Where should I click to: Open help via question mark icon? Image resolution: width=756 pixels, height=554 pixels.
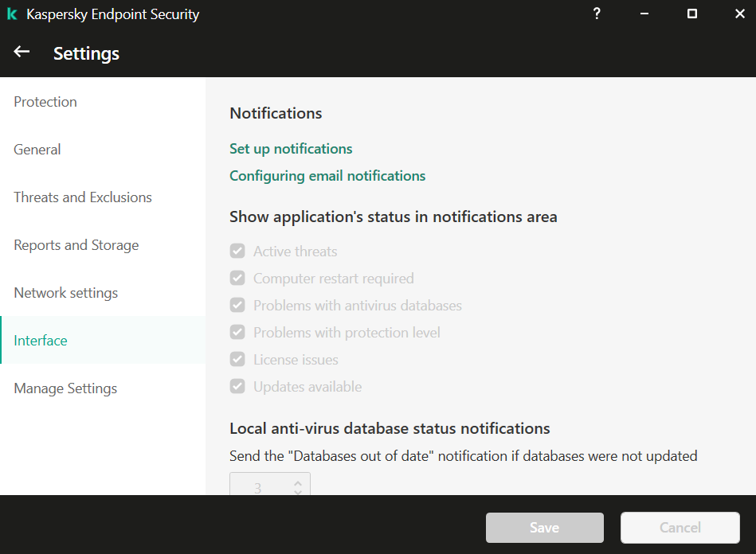(x=597, y=14)
